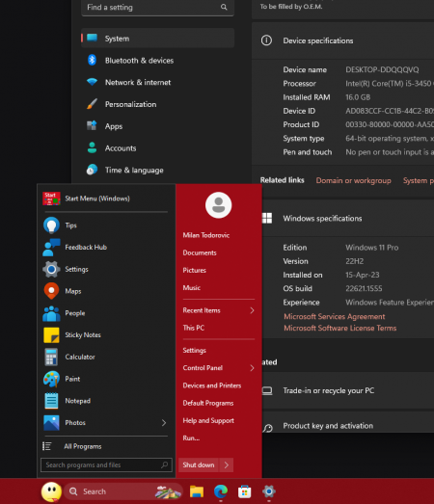Click the Installed RAM value 16.0 GB
Image resolution: width=434 pixels, height=504 pixels.
click(358, 97)
